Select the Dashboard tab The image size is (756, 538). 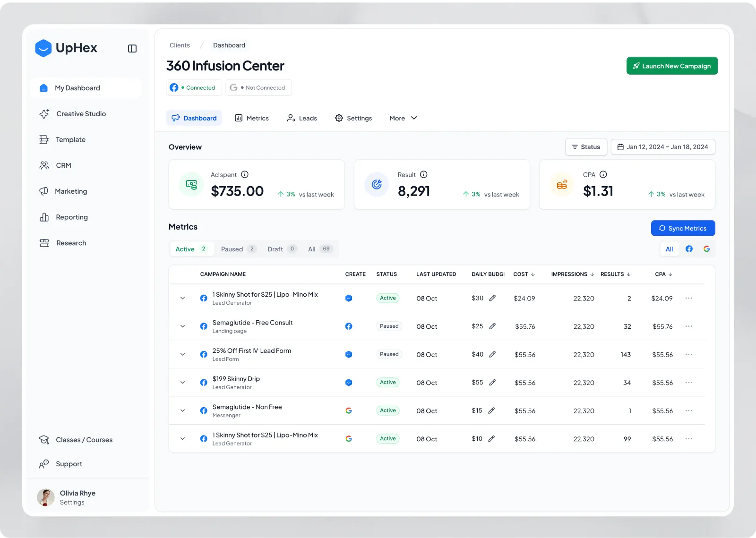[194, 118]
